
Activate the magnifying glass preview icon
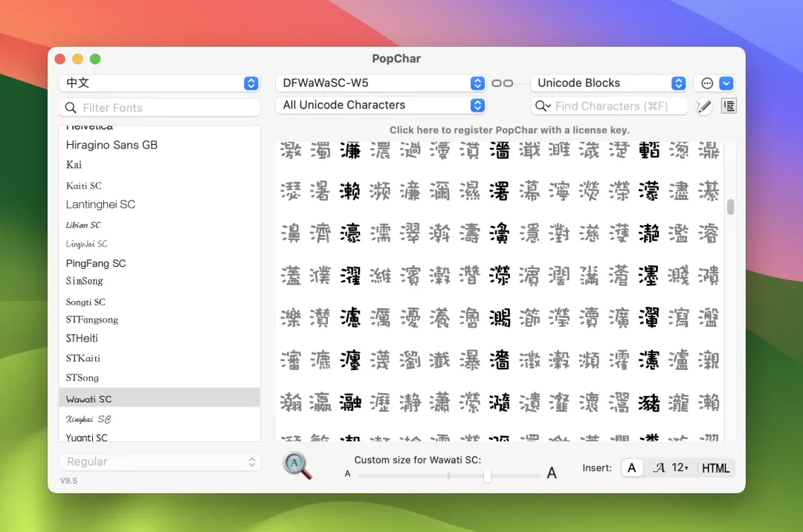297,465
